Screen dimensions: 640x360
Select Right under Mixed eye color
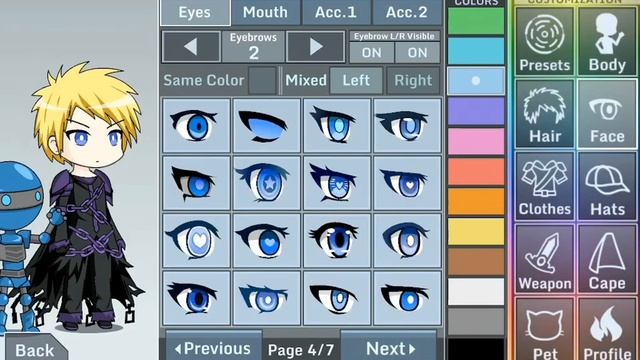413,80
